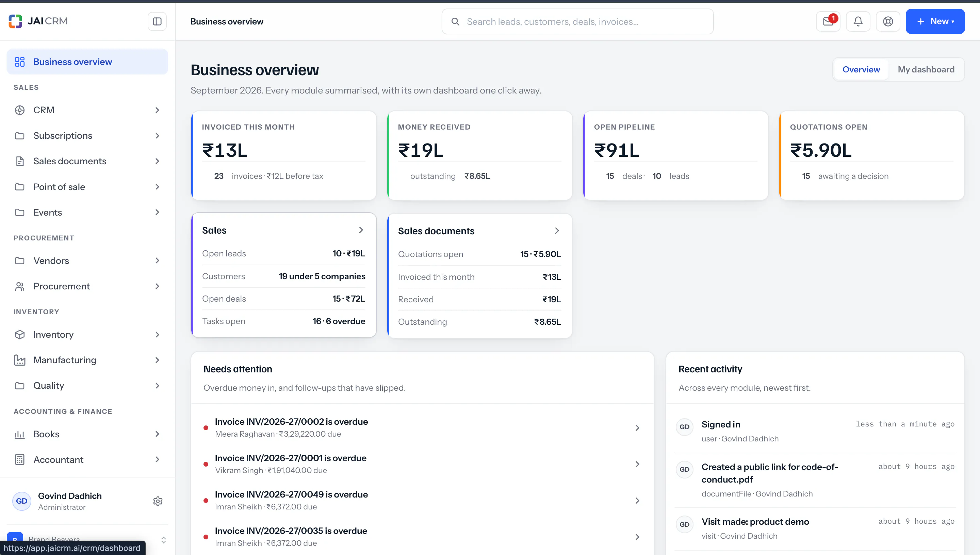980x555 pixels.
Task: Click the JAI CRM logo icon
Action: (x=15, y=21)
